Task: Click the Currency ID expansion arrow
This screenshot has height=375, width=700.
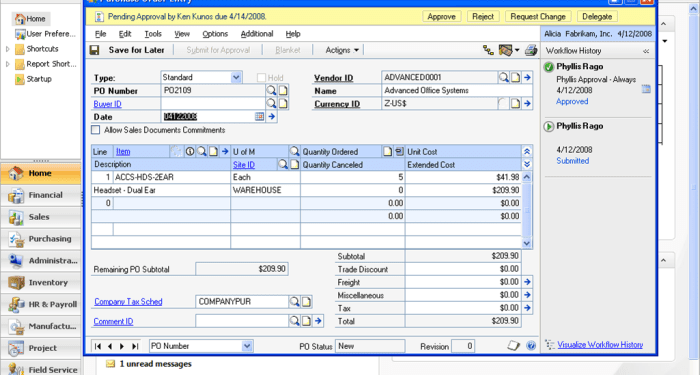Action: click(527, 104)
